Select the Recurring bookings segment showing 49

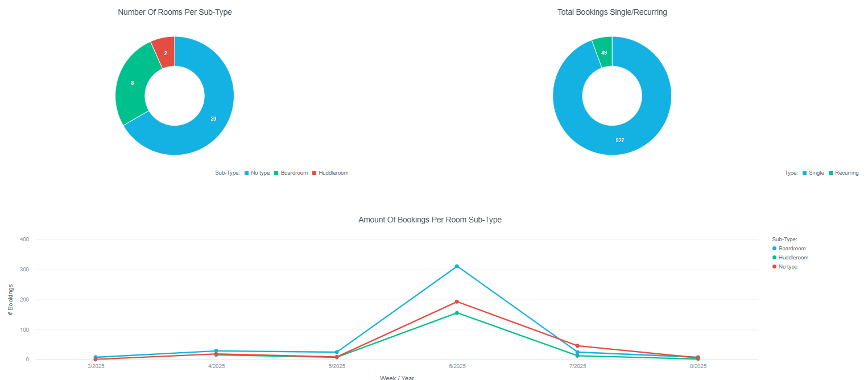click(604, 53)
